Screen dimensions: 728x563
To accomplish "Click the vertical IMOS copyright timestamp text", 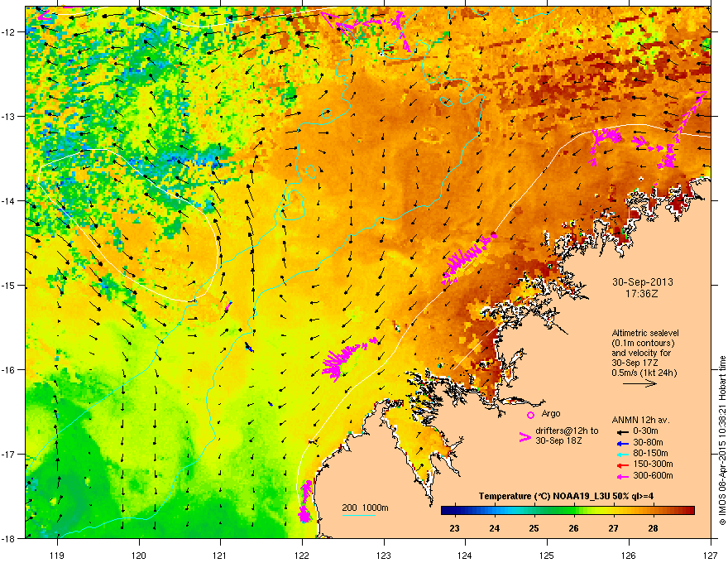I will click(x=722, y=440).
